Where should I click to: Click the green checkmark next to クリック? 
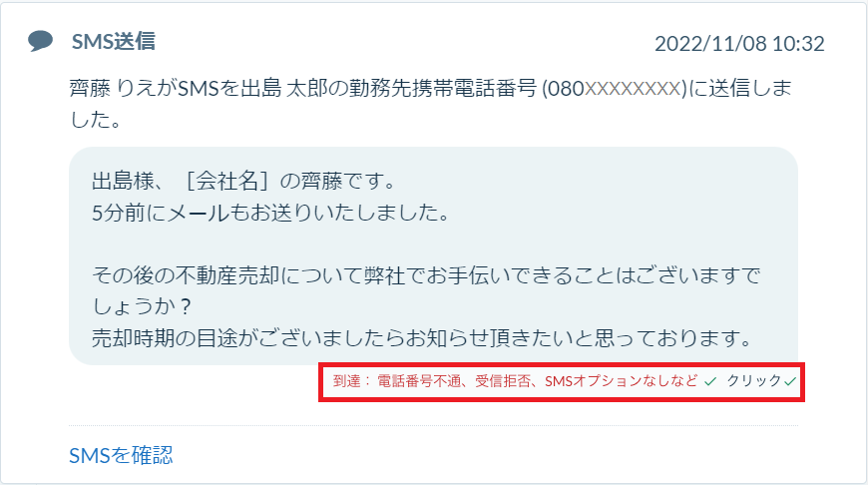click(790, 381)
